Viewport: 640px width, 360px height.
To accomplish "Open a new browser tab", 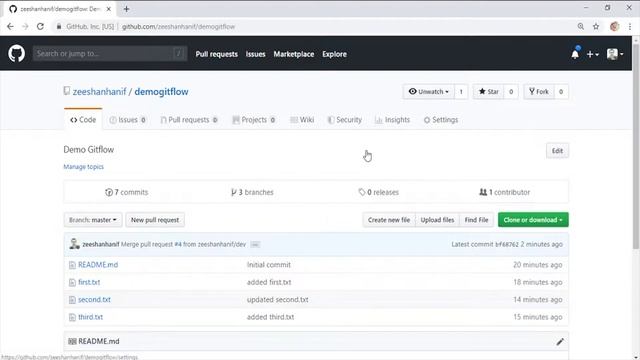I will pyautogui.click(x=126, y=9).
